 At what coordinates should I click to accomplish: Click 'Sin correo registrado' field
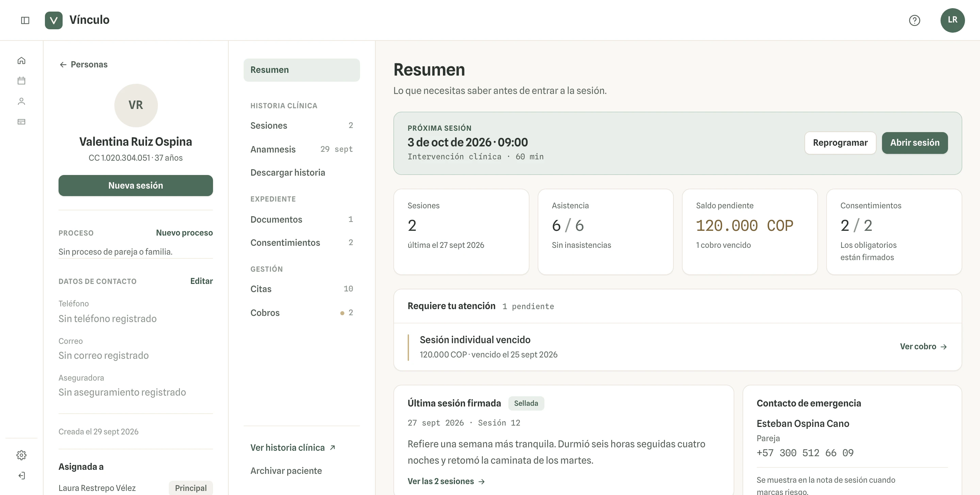click(103, 355)
